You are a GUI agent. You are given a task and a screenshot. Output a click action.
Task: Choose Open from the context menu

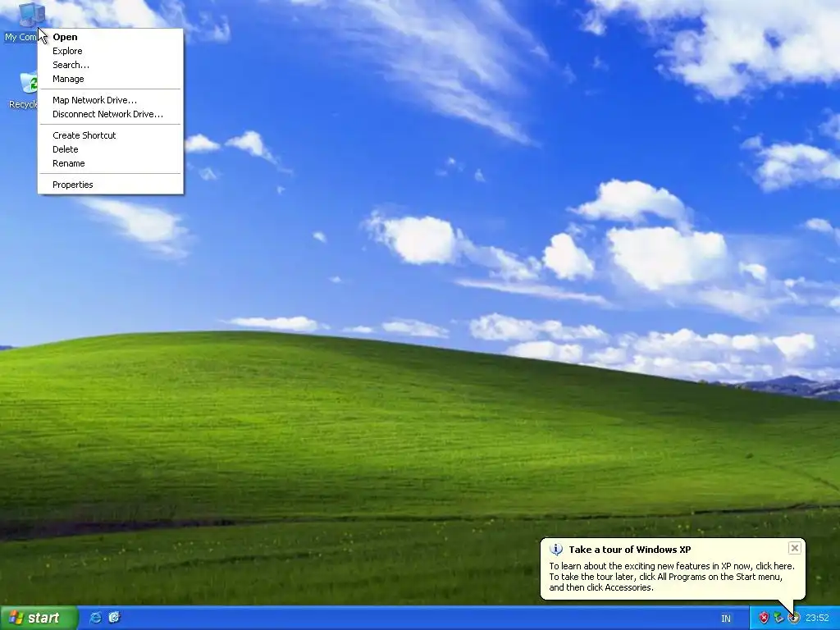click(x=111, y=37)
